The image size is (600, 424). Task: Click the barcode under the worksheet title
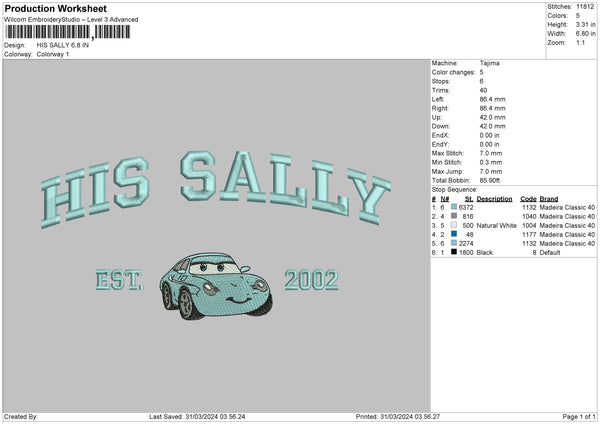[x=68, y=34]
